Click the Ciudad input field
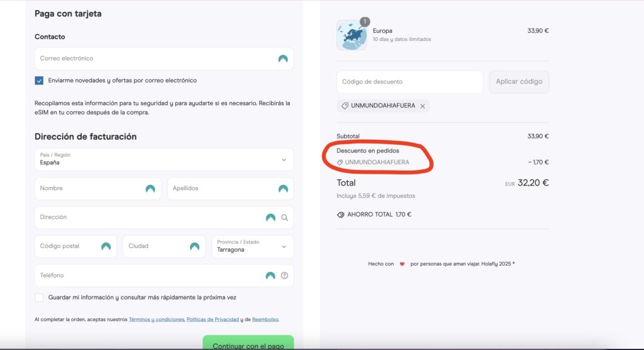The height and width of the screenshot is (350, 644). pos(164,246)
